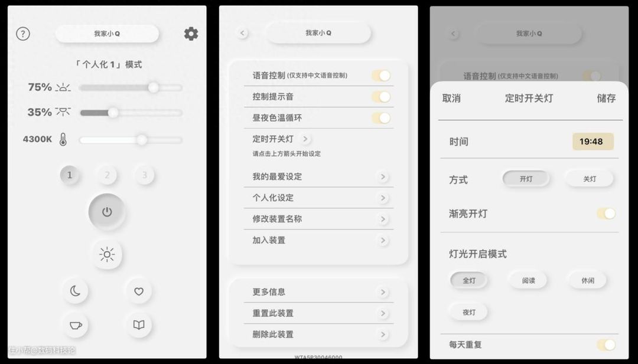Turn off 渐亮开灯 switch
638x364 pixels.
click(606, 214)
